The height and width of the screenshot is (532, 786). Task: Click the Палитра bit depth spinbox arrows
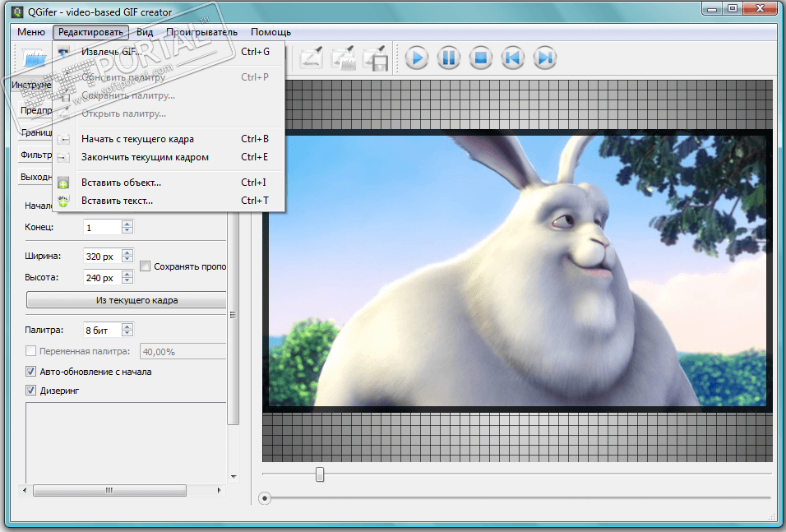(127, 330)
